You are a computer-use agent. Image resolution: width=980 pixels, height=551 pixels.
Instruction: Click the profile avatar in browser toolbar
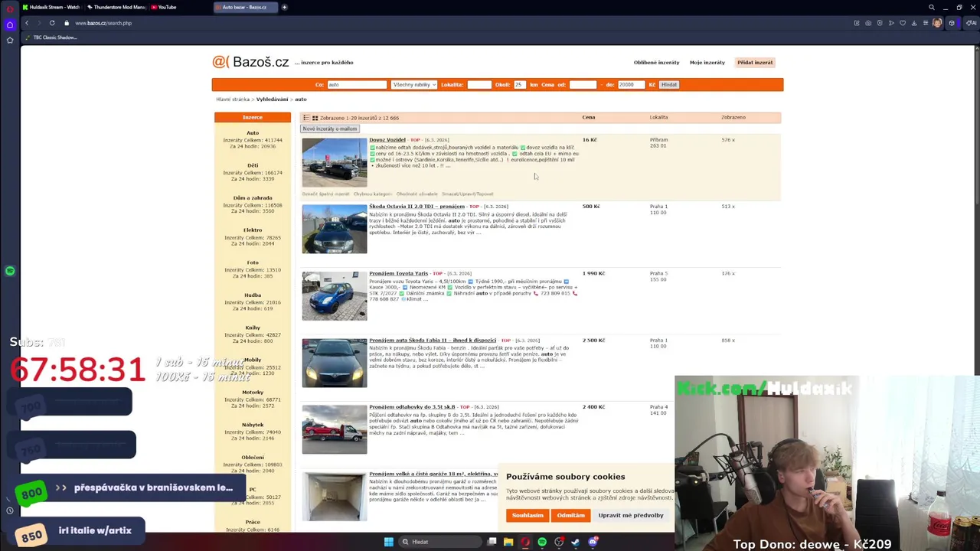point(937,23)
